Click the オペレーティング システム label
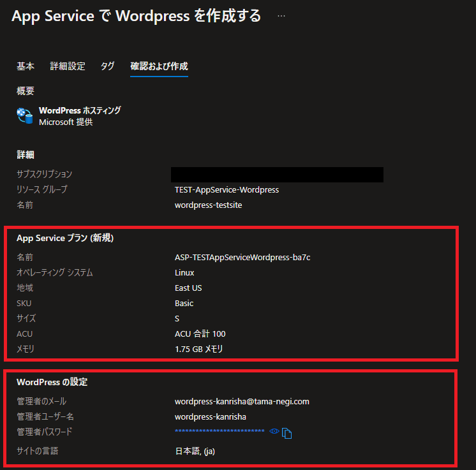 [x=55, y=272]
